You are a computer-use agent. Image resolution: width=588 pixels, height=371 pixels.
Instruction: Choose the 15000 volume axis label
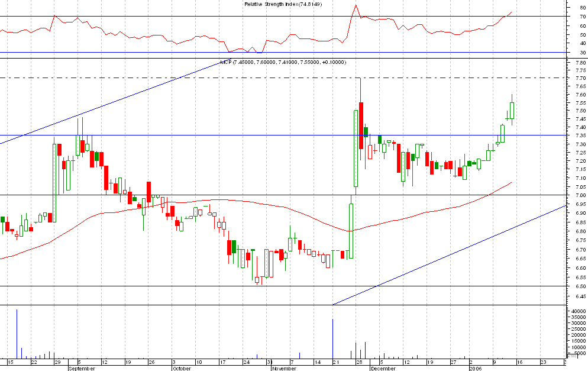click(x=579, y=341)
